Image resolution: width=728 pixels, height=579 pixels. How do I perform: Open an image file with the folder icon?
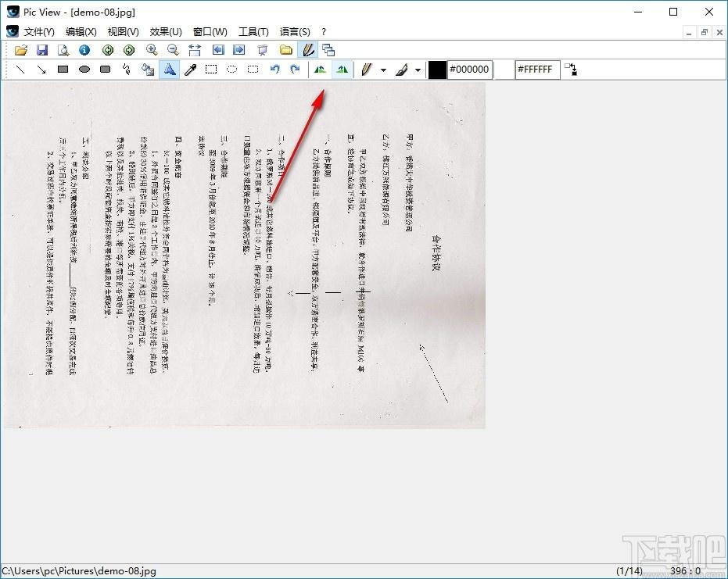(21, 50)
